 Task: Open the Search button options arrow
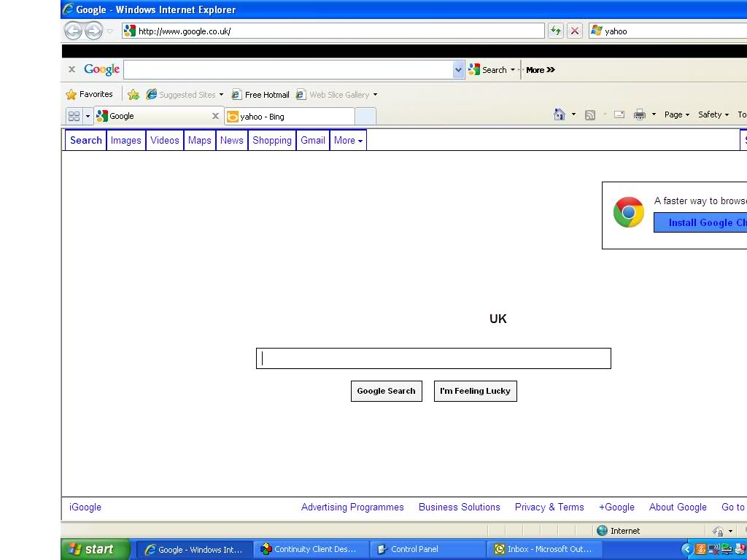pyautogui.click(x=513, y=69)
